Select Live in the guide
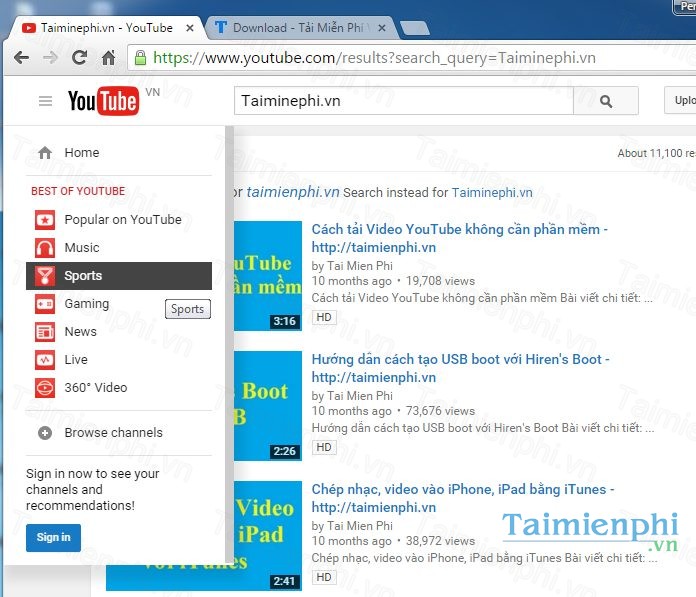 pyautogui.click(x=119, y=360)
